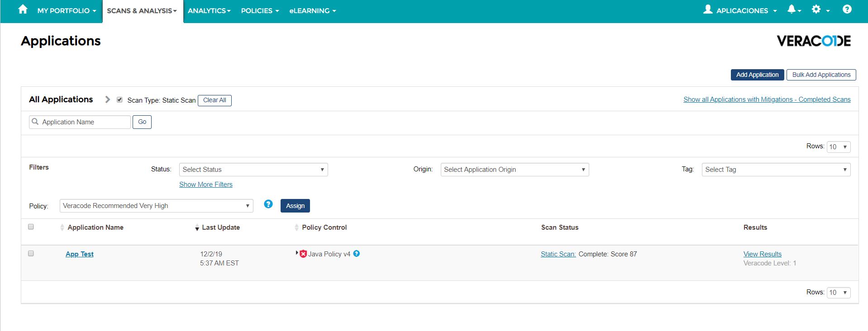The height and width of the screenshot is (331, 868).
Task: Open the Select Application Origin dropdown
Action: click(515, 170)
